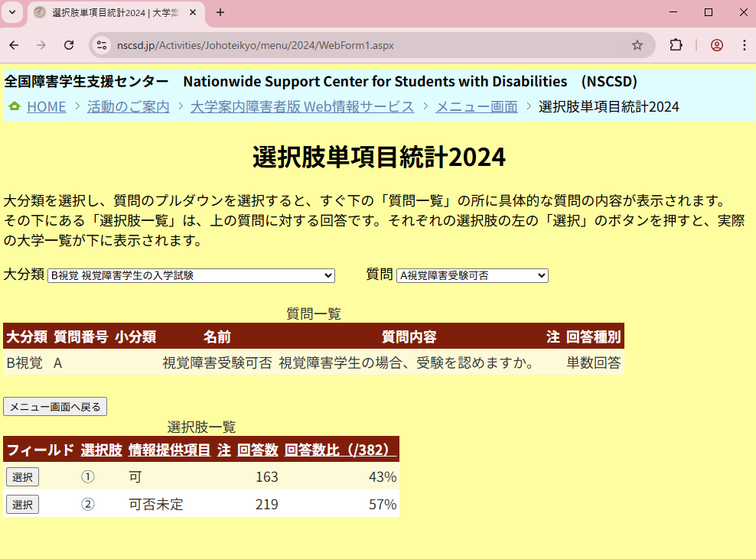This screenshot has width=756, height=559.
Task: Click the URL address bar field
Action: pos(367,45)
